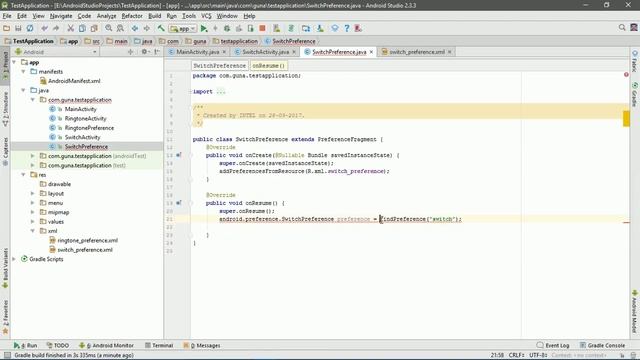Open the Navigate menu
The width and height of the screenshot is (640, 360).
click(x=61, y=16)
